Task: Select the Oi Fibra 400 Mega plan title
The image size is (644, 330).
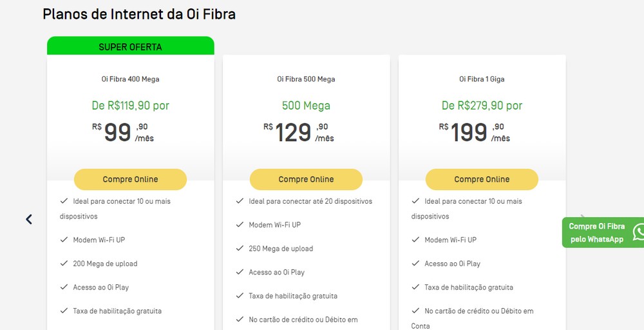Action: tap(130, 79)
